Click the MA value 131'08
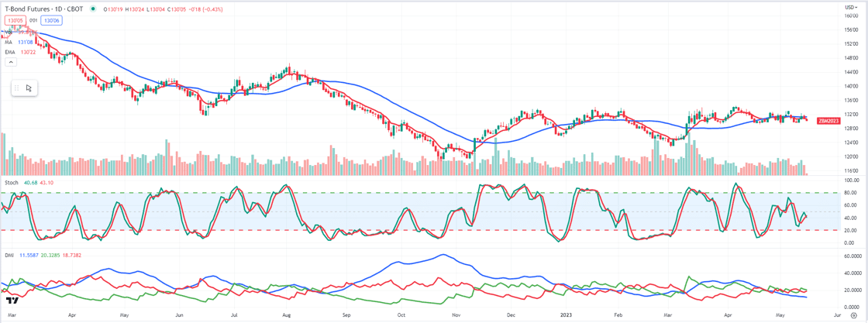 pyautogui.click(x=26, y=43)
